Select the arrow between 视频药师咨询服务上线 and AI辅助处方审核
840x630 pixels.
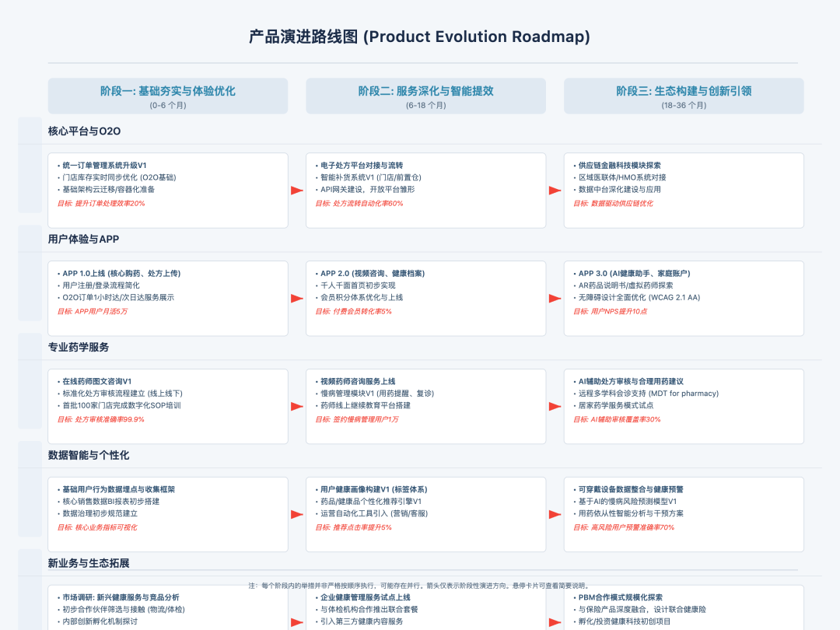pyautogui.click(x=555, y=406)
